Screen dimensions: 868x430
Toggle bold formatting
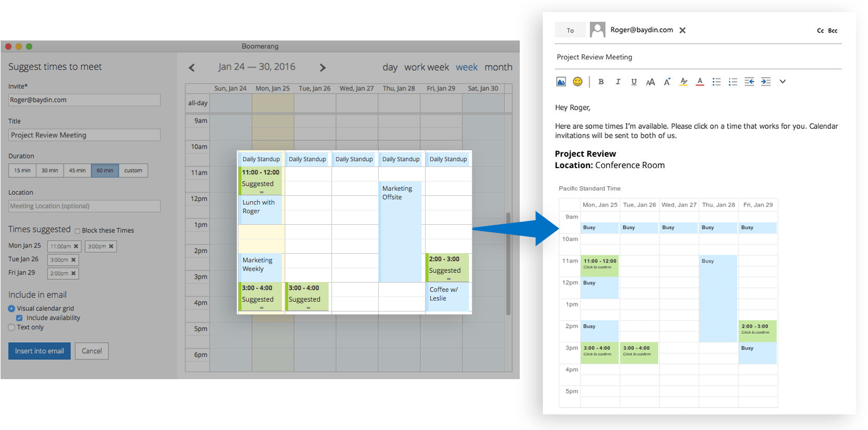tap(601, 81)
